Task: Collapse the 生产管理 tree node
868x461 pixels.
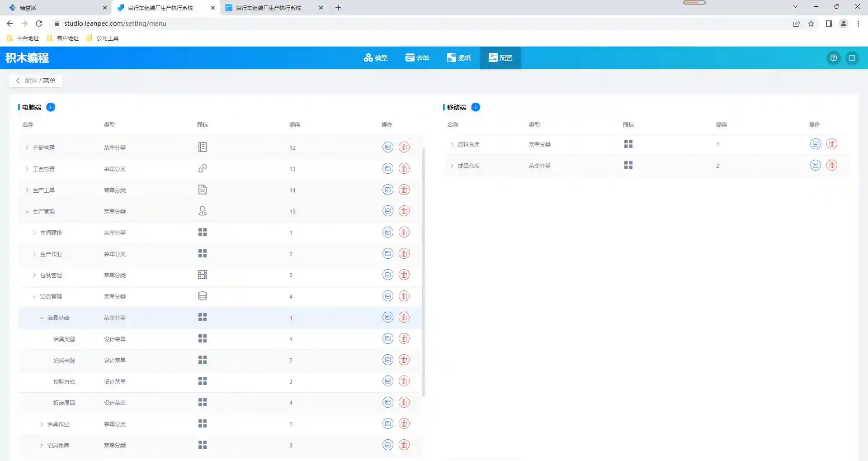Action: click(27, 212)
